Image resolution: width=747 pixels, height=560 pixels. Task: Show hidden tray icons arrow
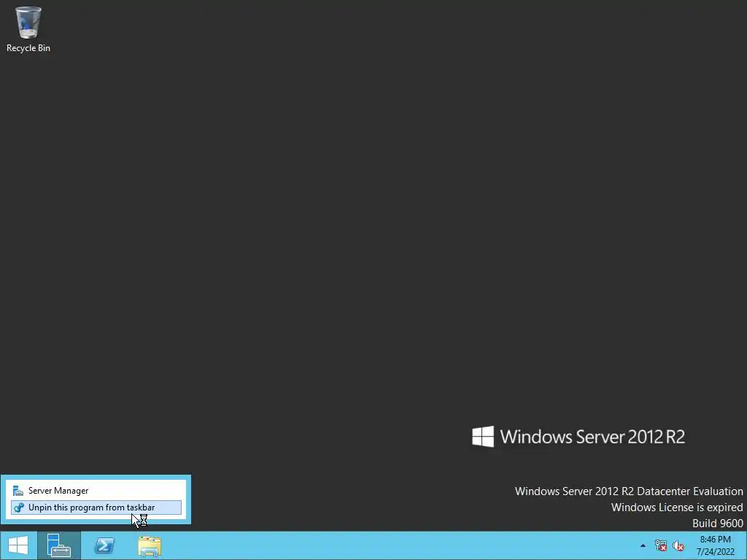643,545
